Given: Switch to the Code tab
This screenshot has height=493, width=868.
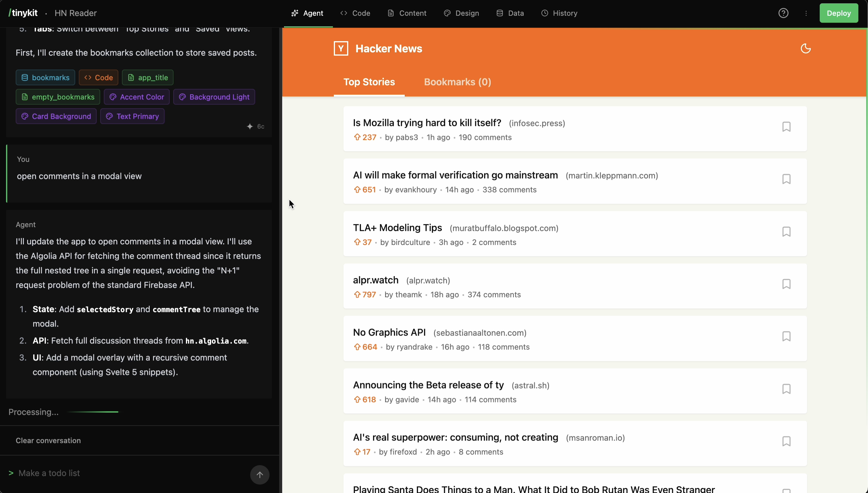Looking at the screenshot, I should click(355, 13).
